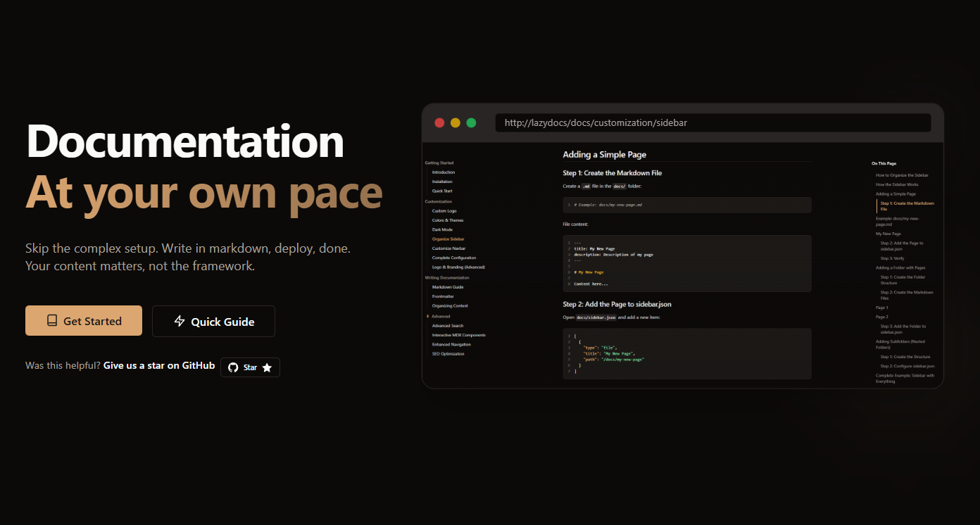
Task: Open SEO Optimization sidebar entry
Action: coord(448,353)
